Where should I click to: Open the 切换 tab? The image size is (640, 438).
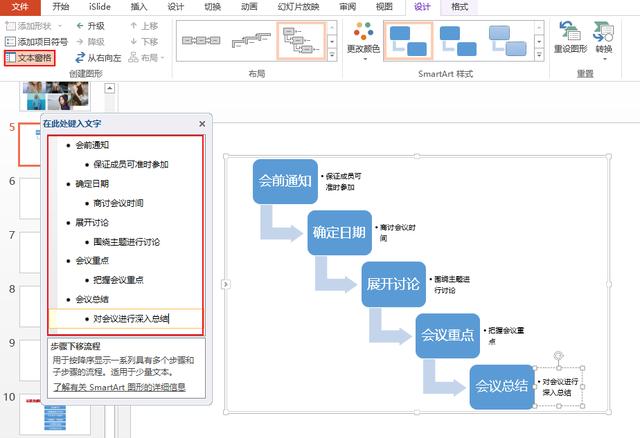pos(212,7)
